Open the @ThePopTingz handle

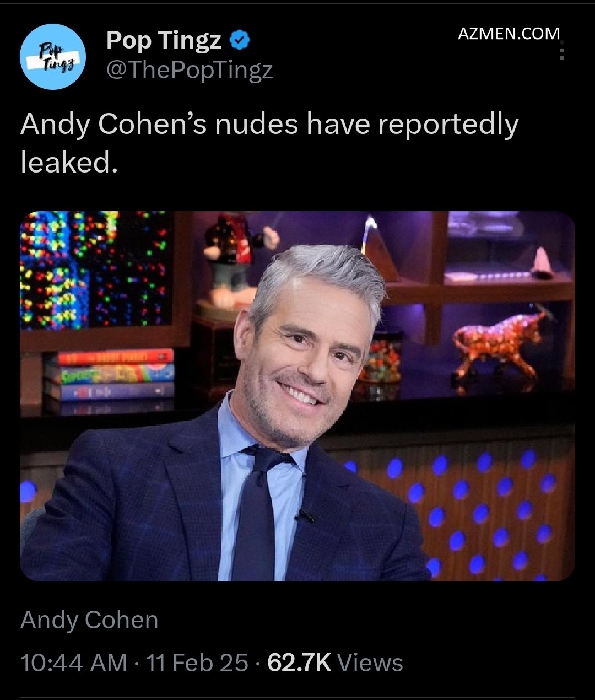click(189, 70)
